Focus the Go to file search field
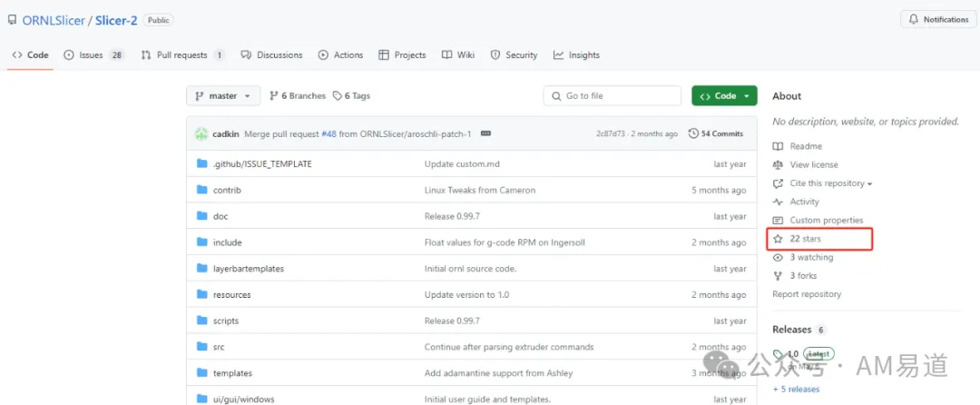980x405 pixels. 612,95
